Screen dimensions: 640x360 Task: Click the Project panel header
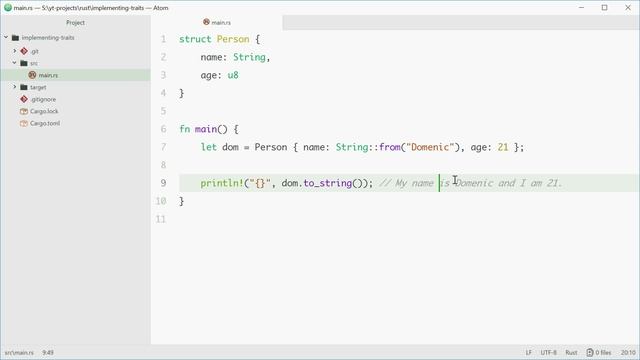(76, 22)
